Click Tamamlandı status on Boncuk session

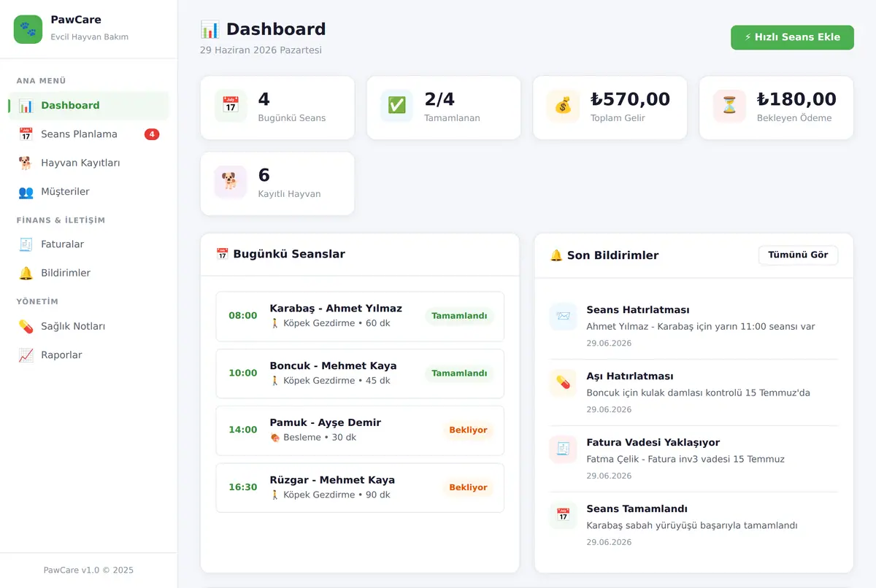point(459,374)
